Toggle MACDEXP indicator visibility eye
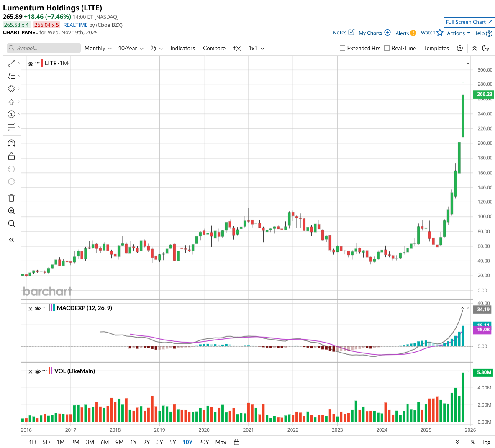 (37, 309)
